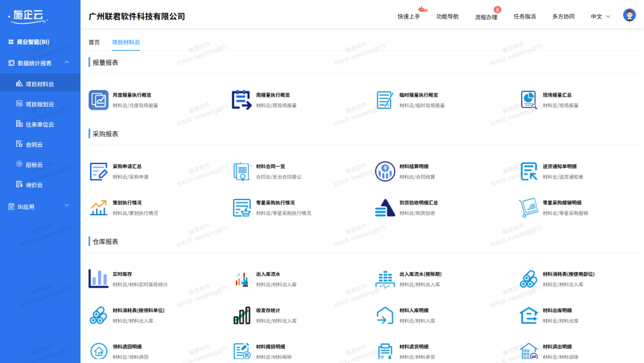Click the 报量报表 section heading
The height and width of the screenshot is (363, 644).
click(106, 63)
